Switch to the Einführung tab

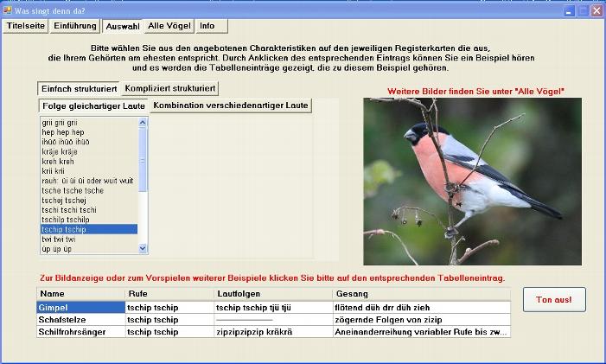(75, 26)
